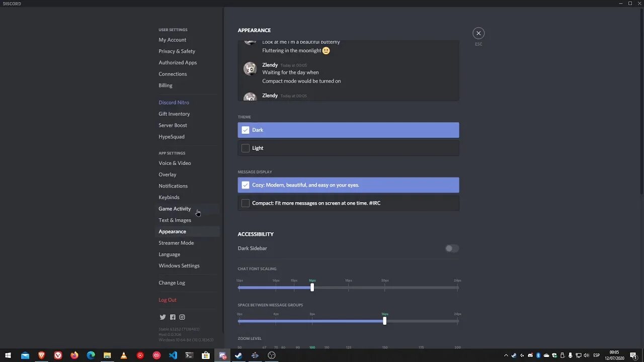Image resolution: width=644 pixels, height=362 pixels.
Task: Select Compact message display mode
Action: (x=348, y=203)
